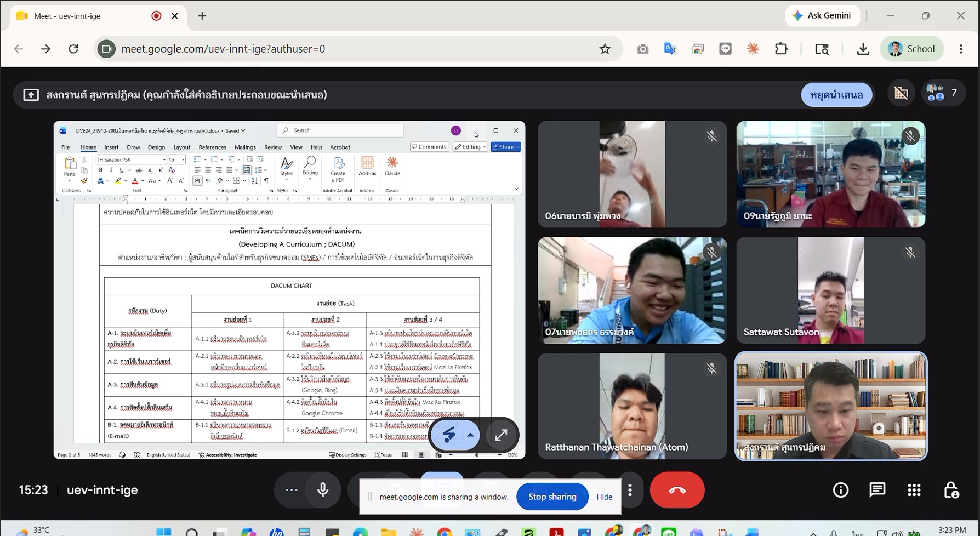This screenshot has height=536, width=980.
Task: Leave the call with the red hang-up button
Action: pos(677,490)
